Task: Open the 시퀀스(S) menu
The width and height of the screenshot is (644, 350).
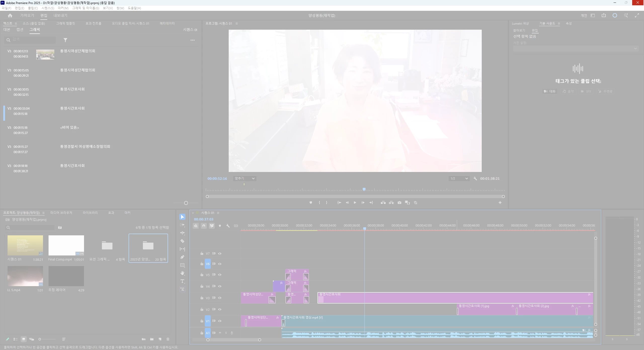Action: [x=48, y=8]
